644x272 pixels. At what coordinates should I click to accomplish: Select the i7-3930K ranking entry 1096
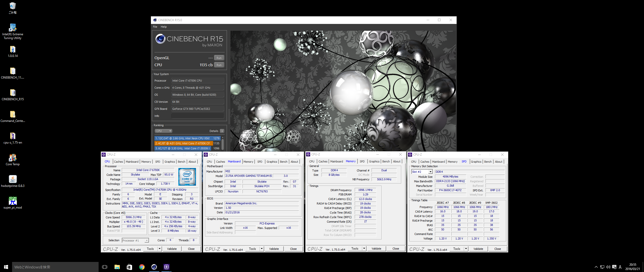coord(187,148)
